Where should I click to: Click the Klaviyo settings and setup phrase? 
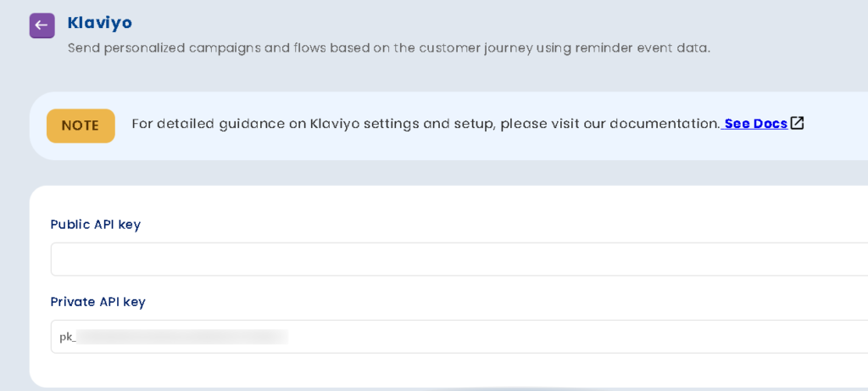(x=403, y=124)
